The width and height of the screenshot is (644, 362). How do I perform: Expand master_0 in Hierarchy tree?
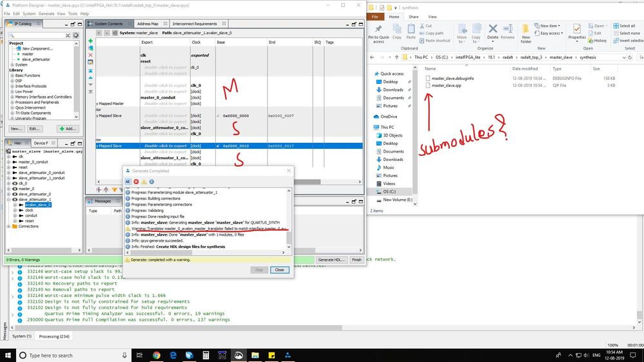[8, 189]
